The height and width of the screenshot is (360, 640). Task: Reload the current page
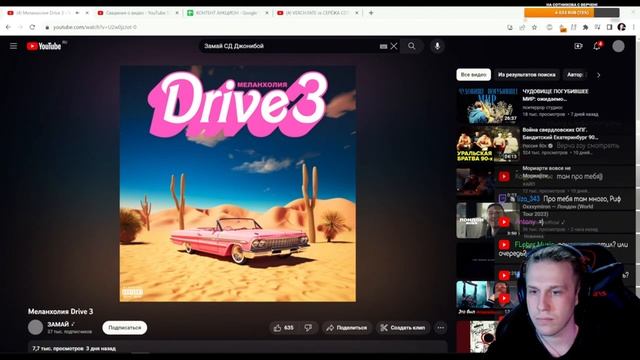click(x=32, y=27)
